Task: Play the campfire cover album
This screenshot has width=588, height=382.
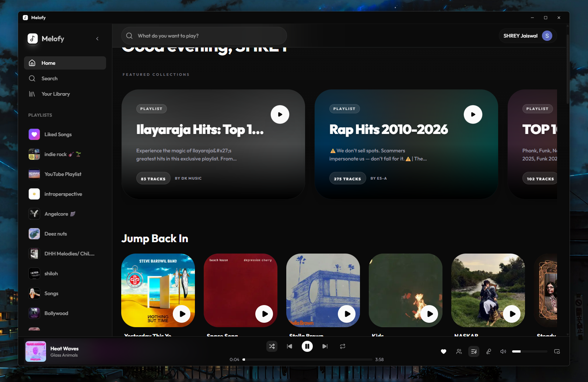Action: [x=430, y=314]
